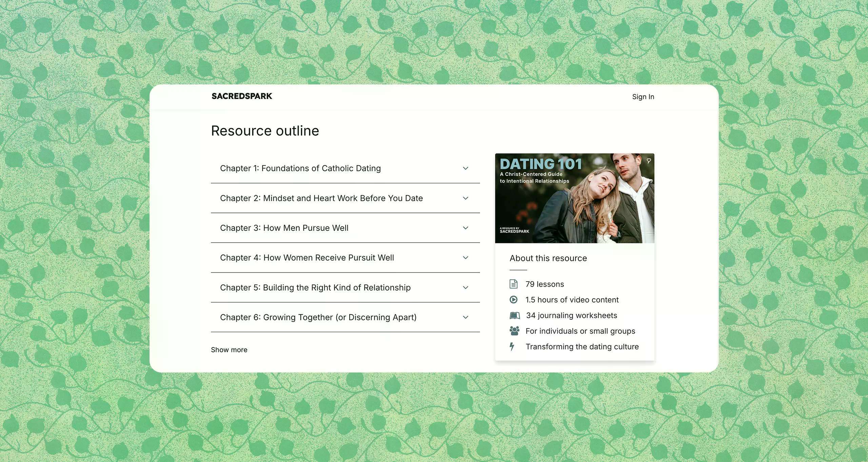Screen dimensions: 868x462
Task: Open the Dating 101 cover image
Action: coord(575,198)
